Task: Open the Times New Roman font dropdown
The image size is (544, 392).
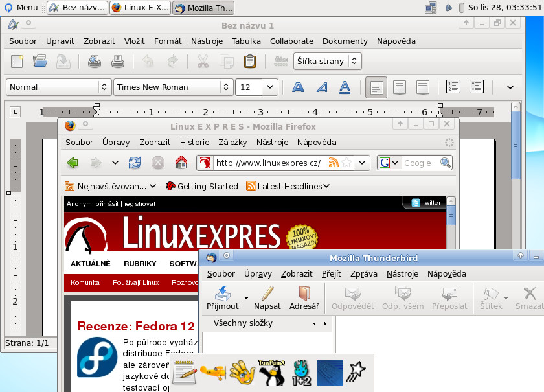Action: click(x=226, y=87)
